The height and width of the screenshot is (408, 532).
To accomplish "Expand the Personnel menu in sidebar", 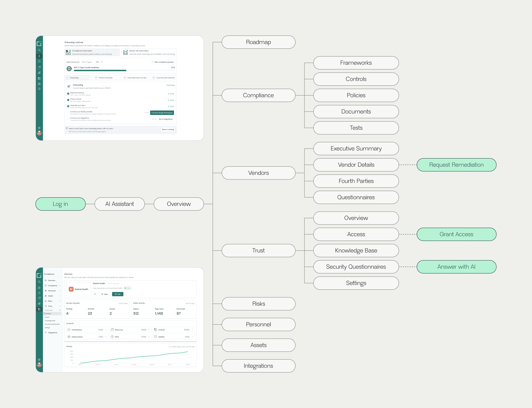I will 52,291.
